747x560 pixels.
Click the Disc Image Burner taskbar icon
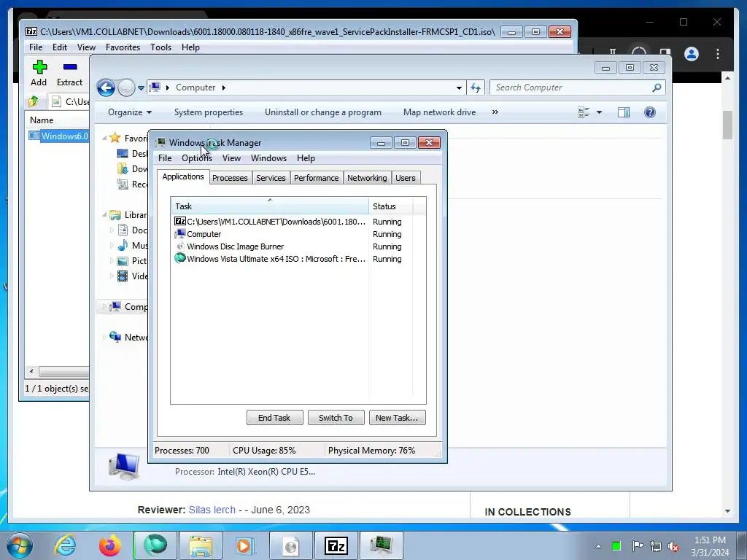point(290,545)
